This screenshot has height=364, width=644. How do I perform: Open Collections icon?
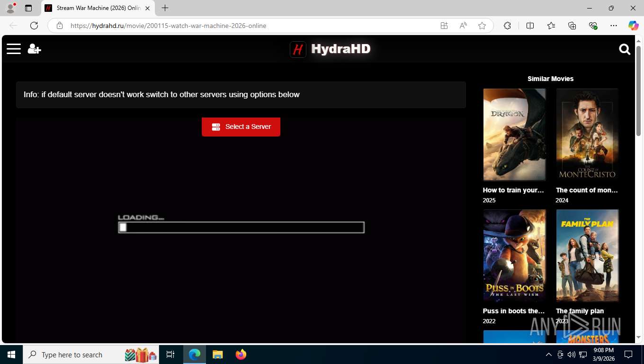click(572, 26)
